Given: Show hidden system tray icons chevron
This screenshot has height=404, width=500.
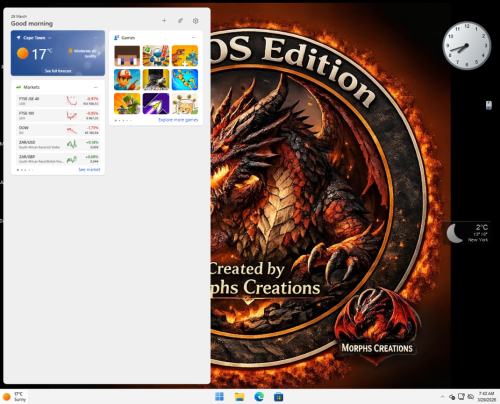Looking at the screenshot, I should click(x=442, y=396).
